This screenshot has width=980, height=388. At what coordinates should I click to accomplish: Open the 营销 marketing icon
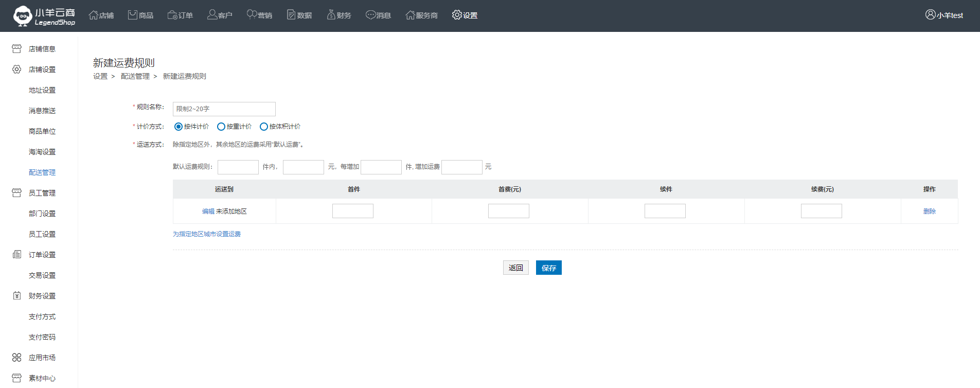click(252, 15)
